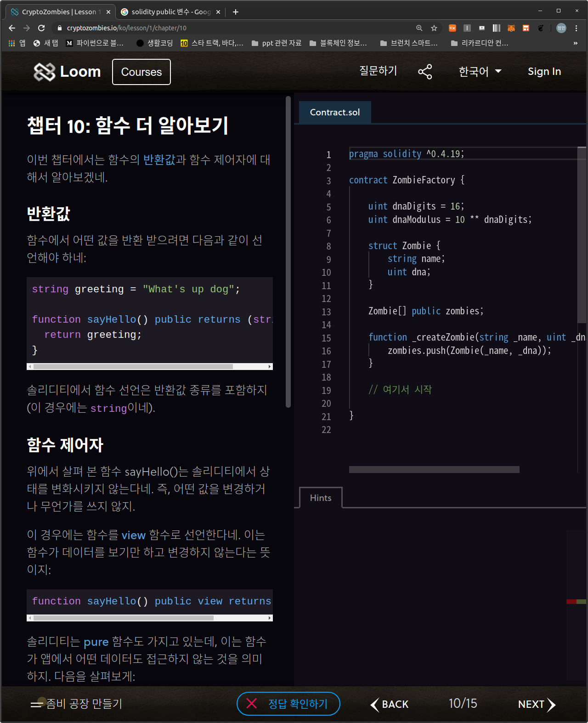Go to NEXT chapter
Image resolution: width=588 pixels, height=723 pixels.
537,704
